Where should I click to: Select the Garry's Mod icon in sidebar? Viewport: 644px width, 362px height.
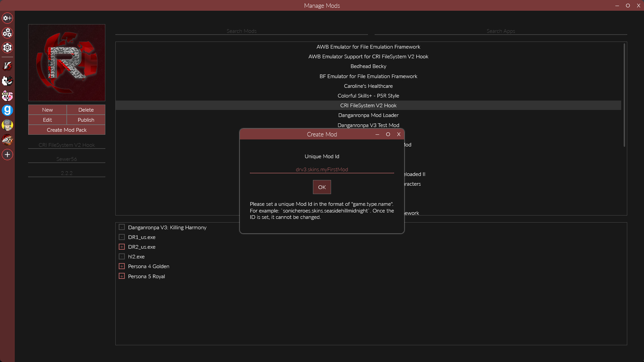[7, 110]
